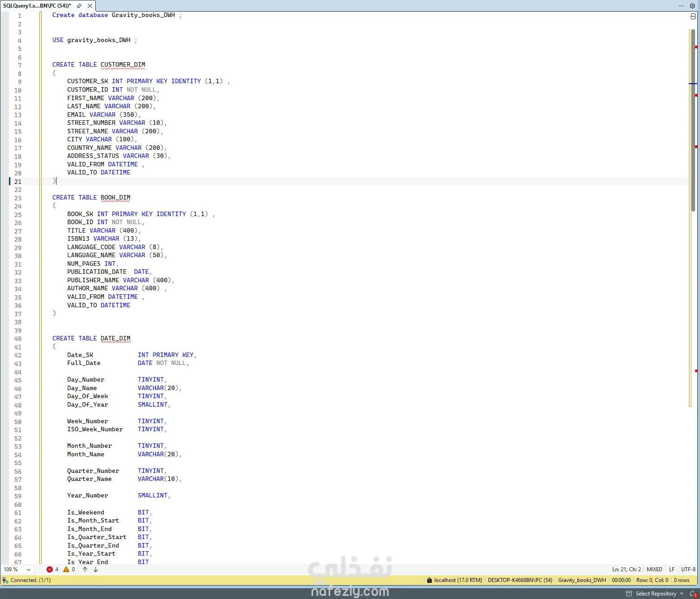700x599 pixels.
Task: Click the DATE_DIM table name
Action: click(115, 339)
